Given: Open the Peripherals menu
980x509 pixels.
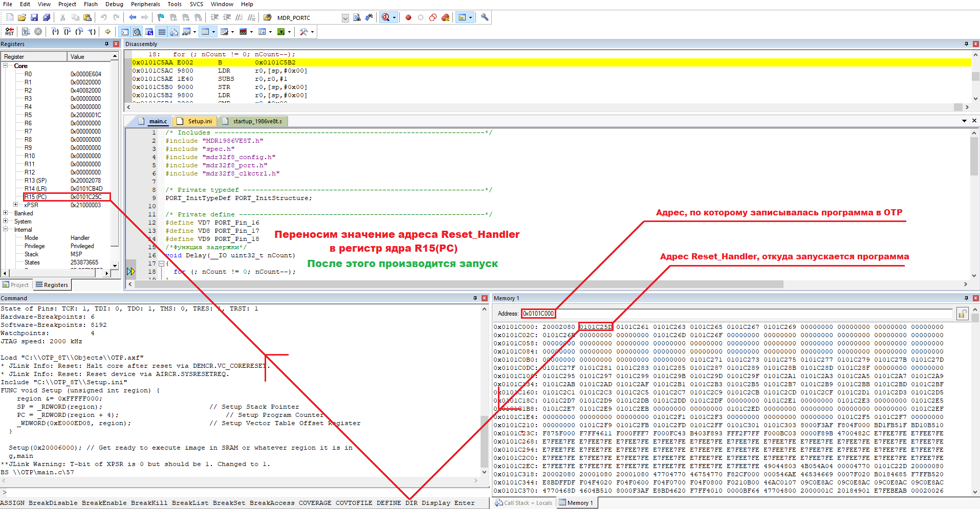Looking at the screenshot, I should [145, 4].
